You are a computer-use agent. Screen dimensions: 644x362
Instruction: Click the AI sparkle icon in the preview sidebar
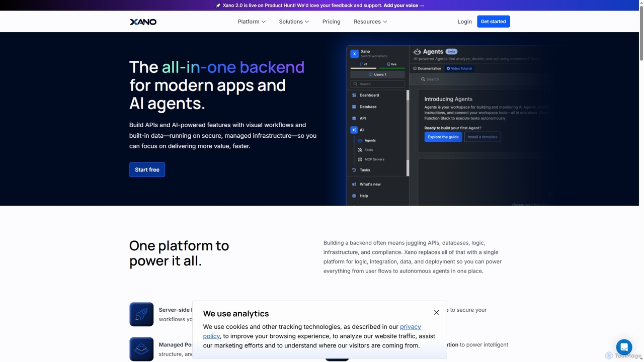(354, 130)
